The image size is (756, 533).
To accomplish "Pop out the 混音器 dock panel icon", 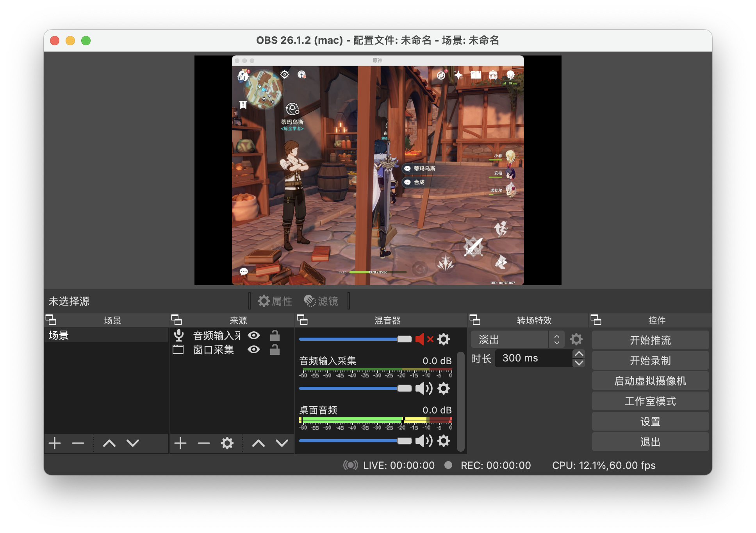I will 303,320.
